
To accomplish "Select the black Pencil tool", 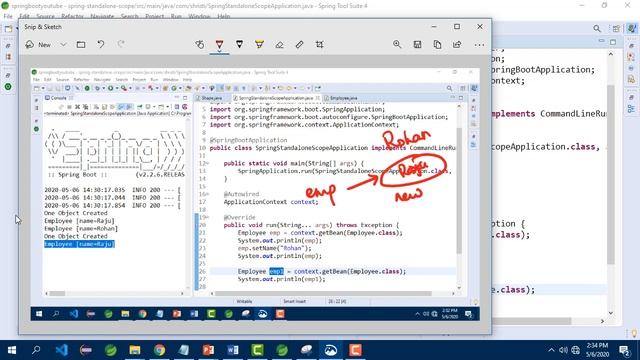I will click(x=239, y=44).
